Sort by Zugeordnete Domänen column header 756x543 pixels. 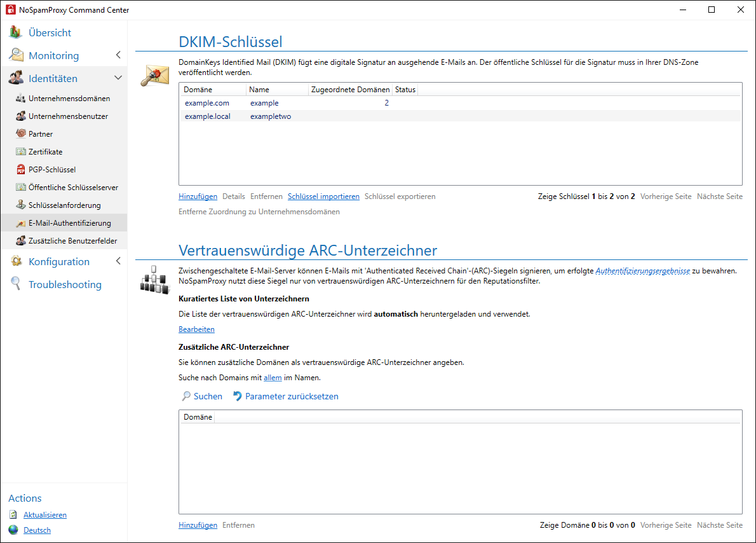coord(350,89)
